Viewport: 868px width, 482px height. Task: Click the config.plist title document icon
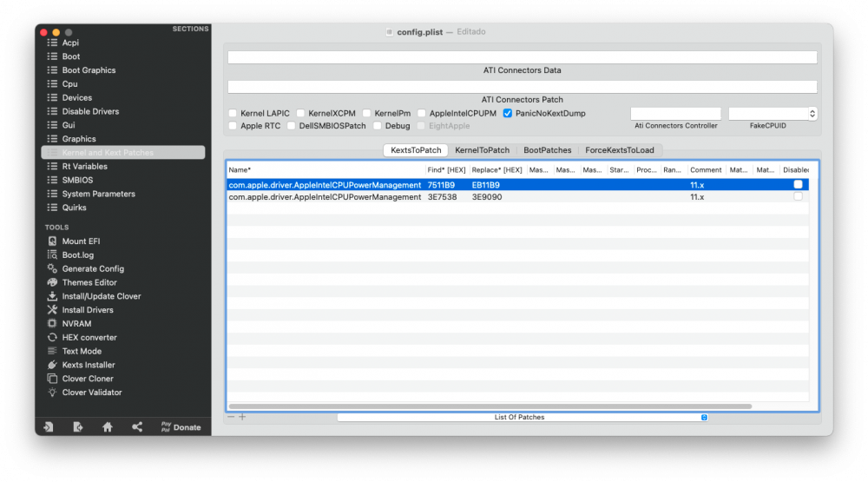click(390, 32)
